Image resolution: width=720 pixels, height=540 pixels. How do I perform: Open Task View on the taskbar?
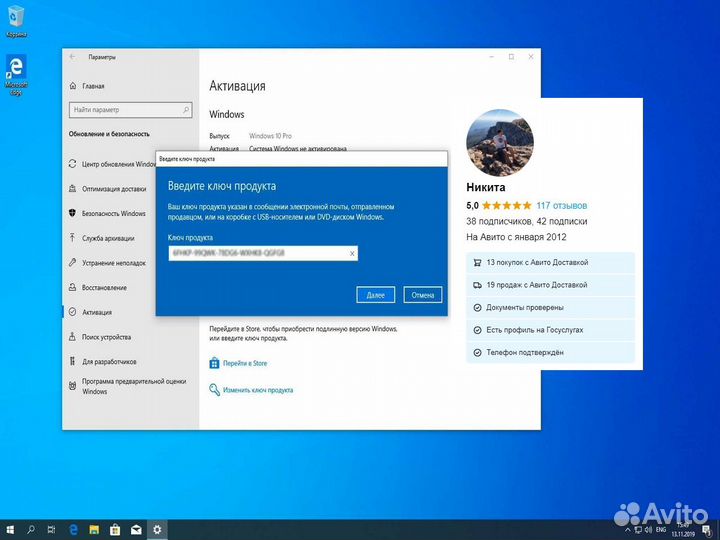51,530
